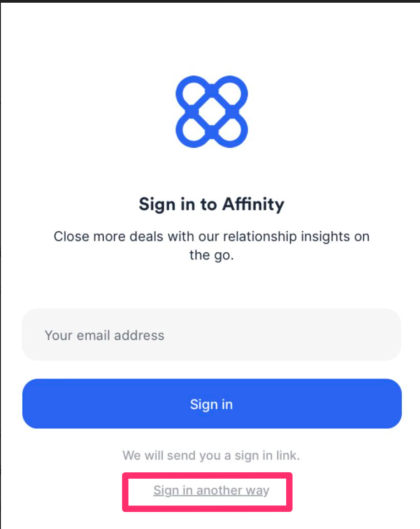Tap the 'We will send you a sign in link' text
The height and width of the screenshot is (529, 420).
click(x=211, y=455)
